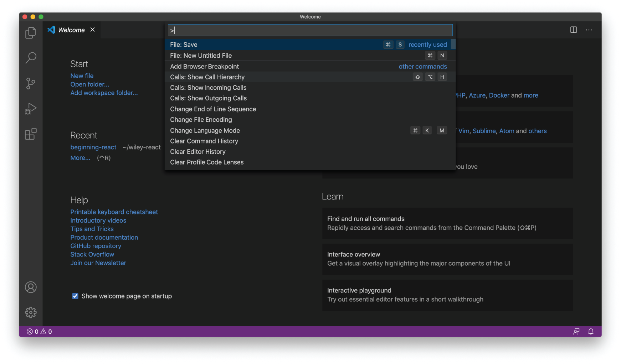Toggle Show welcome page on startup
The image size is (621, 364).
tap(75, 296)
